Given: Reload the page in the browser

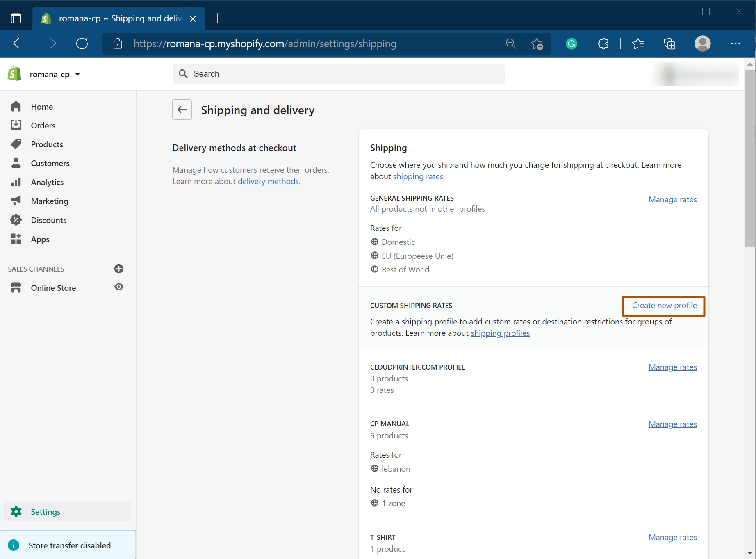Looking at the screenshot, I should point(82,43).
